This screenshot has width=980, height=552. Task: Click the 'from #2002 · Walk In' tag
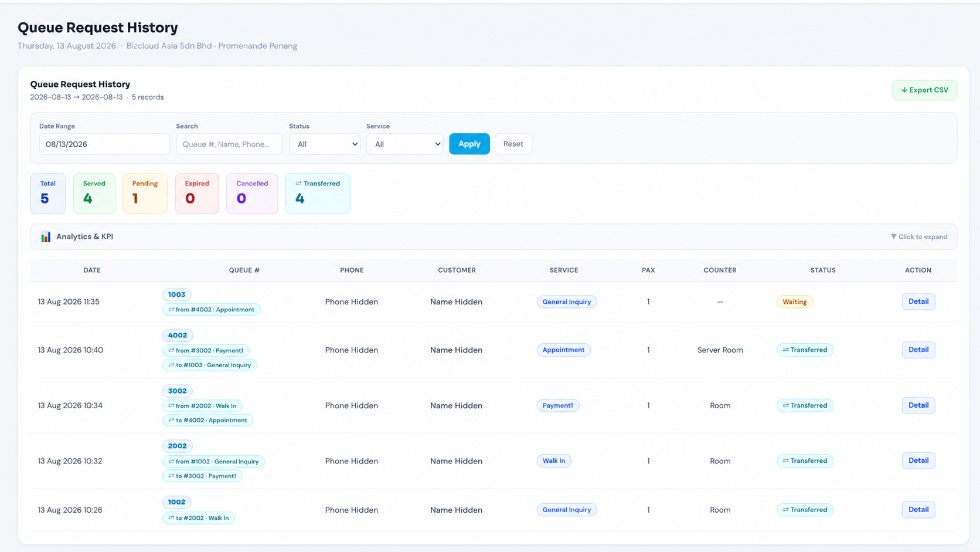coord(202,406)
